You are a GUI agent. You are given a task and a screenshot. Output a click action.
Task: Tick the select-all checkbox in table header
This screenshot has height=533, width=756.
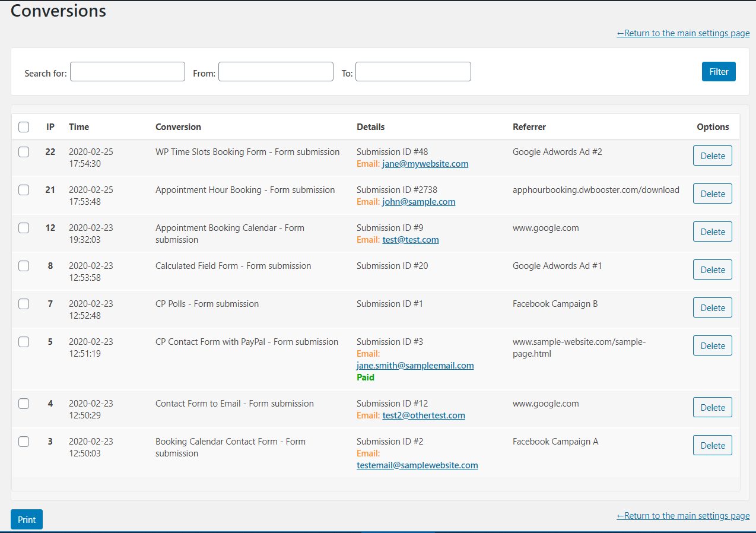pyautogui.click(x=24, y=127)
